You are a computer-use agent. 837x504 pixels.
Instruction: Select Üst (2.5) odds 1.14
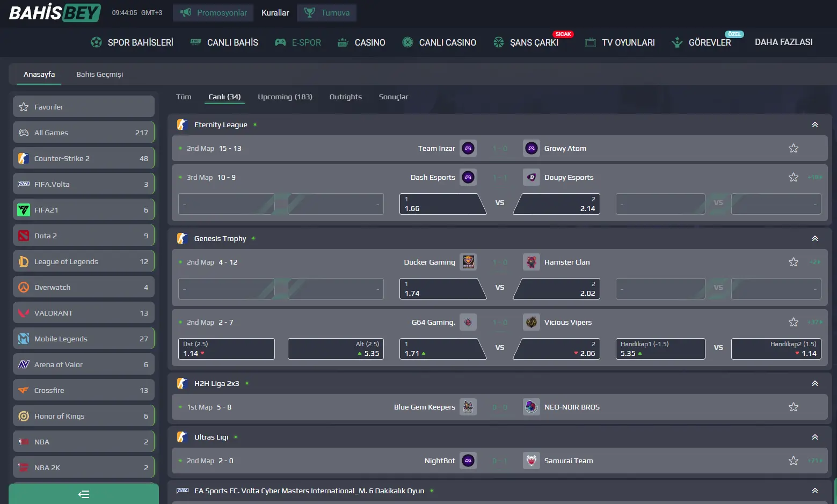pos(226,349)
